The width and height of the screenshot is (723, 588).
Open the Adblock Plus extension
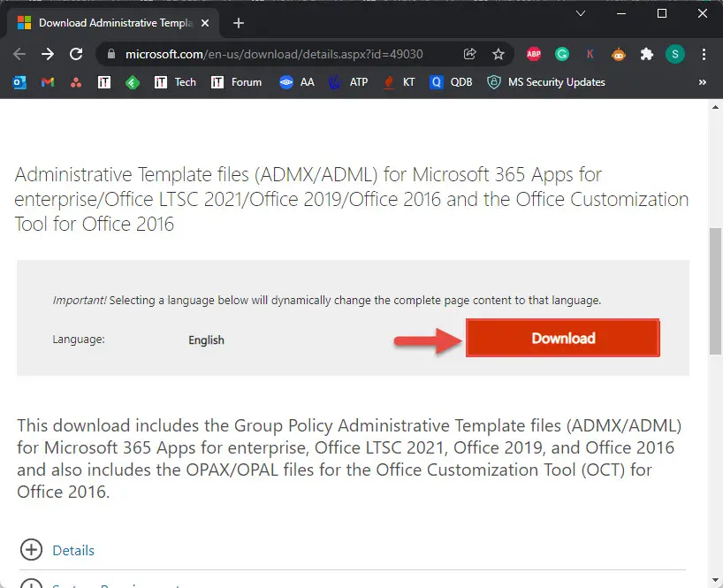534,54
